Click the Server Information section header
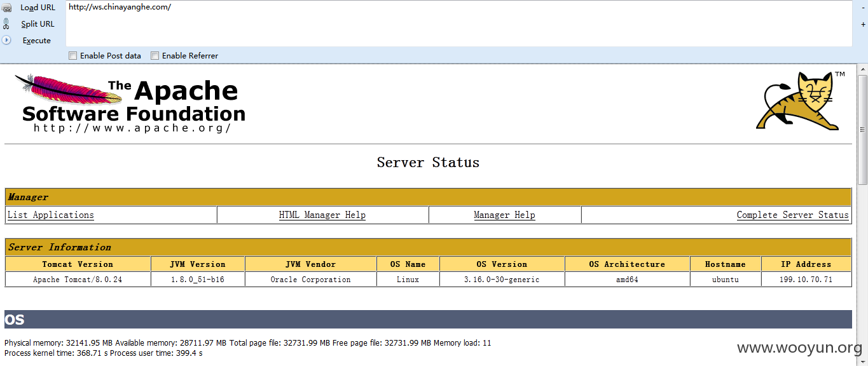The height and width of the screenshot is (366, 868). coord(428,247)
